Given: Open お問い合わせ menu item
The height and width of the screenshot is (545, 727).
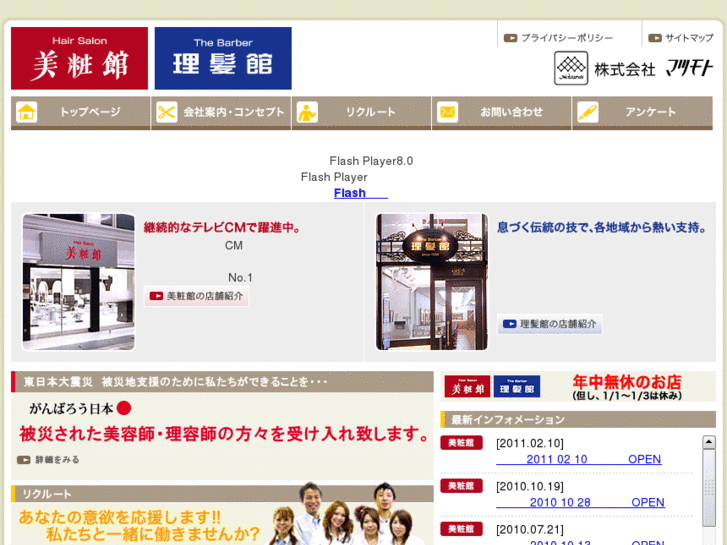Looking at the screenshot, I should pos(502,113).
